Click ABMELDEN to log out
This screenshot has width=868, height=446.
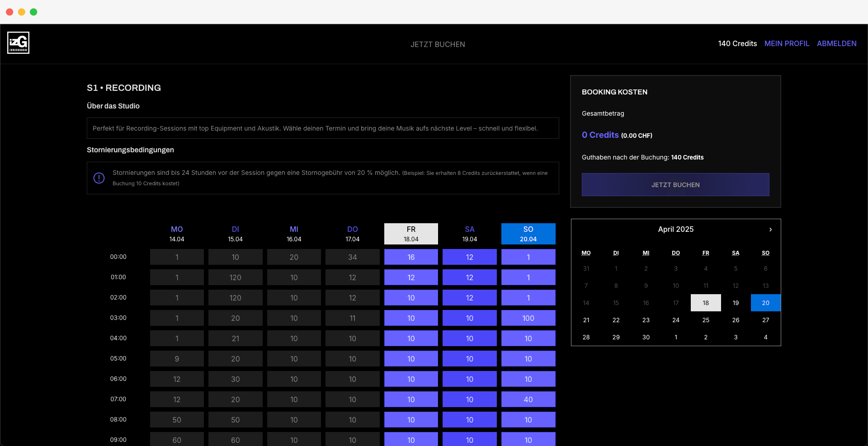pos(836,43)
